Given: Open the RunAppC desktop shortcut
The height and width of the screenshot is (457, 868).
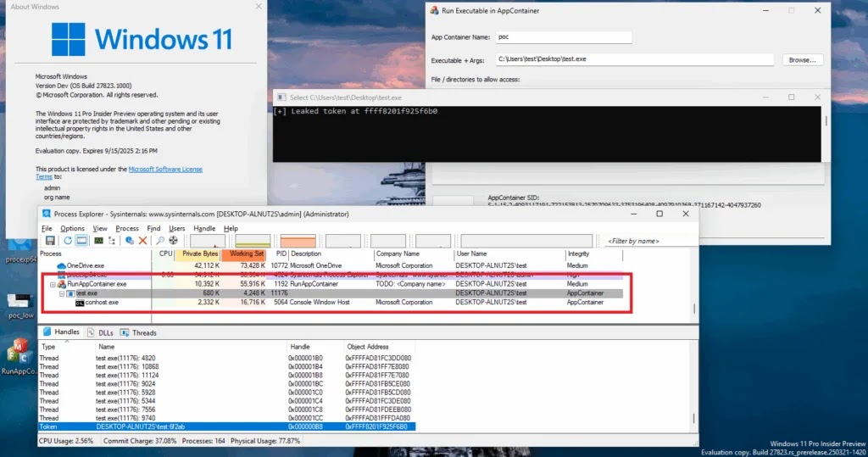Looking at the screenshot, I should coord(19,357).
